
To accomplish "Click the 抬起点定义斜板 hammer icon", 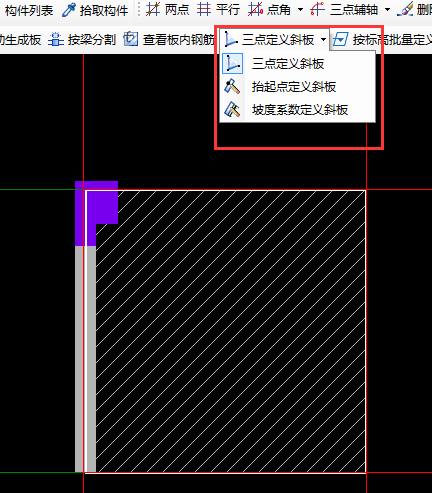I will (x=232, y=87).
